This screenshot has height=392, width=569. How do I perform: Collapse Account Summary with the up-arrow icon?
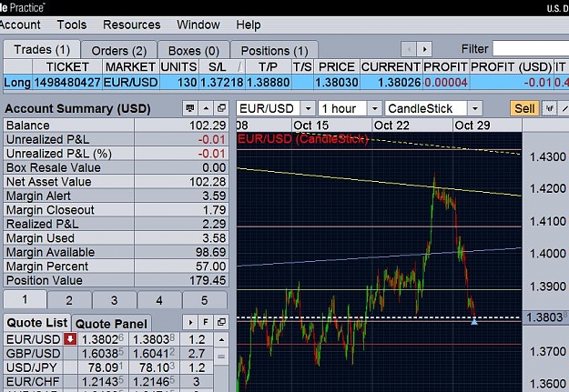206,108
